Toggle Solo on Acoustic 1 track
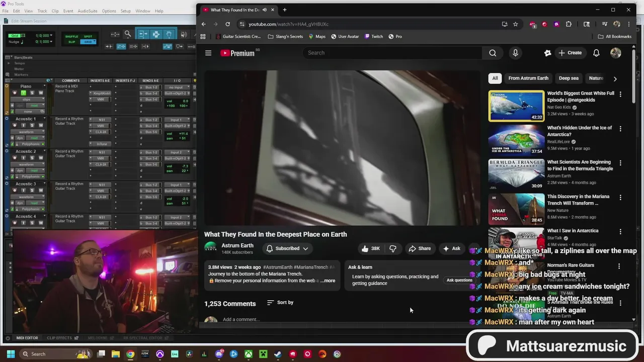The image size is (644, 362). (32, 125)
